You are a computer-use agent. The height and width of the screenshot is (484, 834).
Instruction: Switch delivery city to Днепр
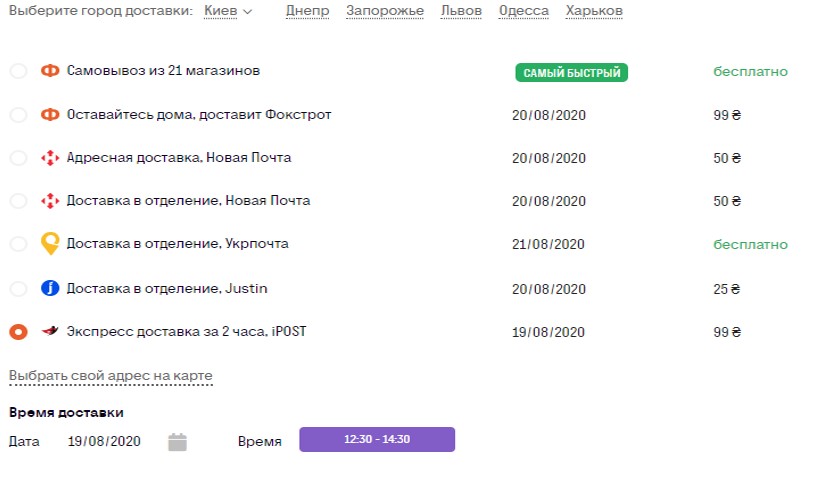307,11
